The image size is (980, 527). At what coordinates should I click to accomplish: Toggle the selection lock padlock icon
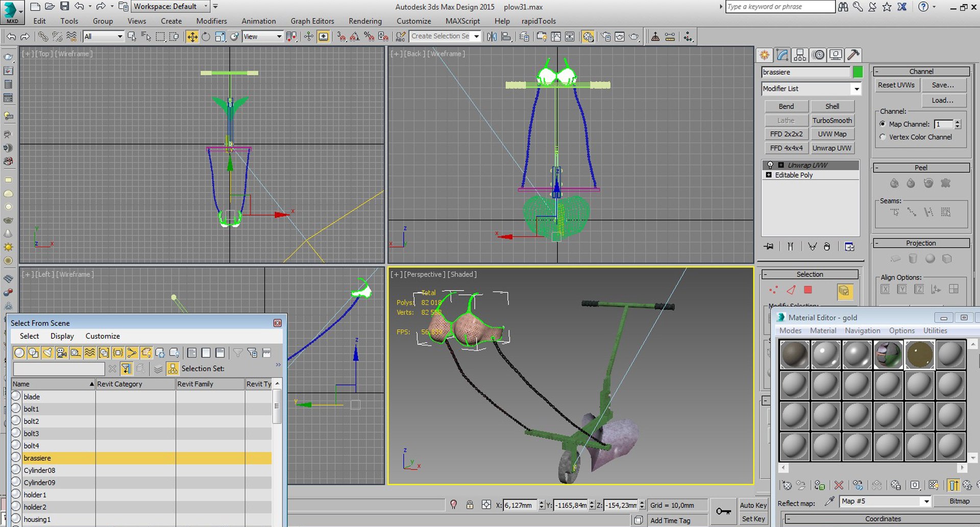point(470,505)
